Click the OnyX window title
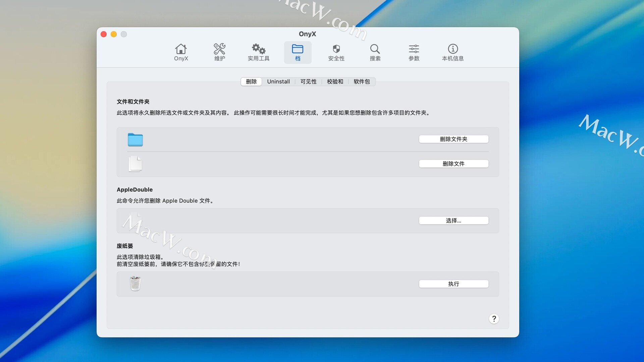 click(307, 34)
